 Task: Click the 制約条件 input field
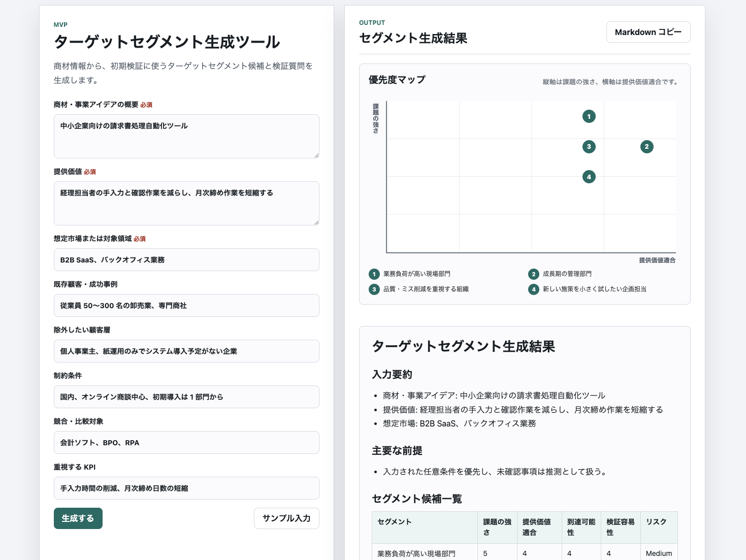point(186,397)
